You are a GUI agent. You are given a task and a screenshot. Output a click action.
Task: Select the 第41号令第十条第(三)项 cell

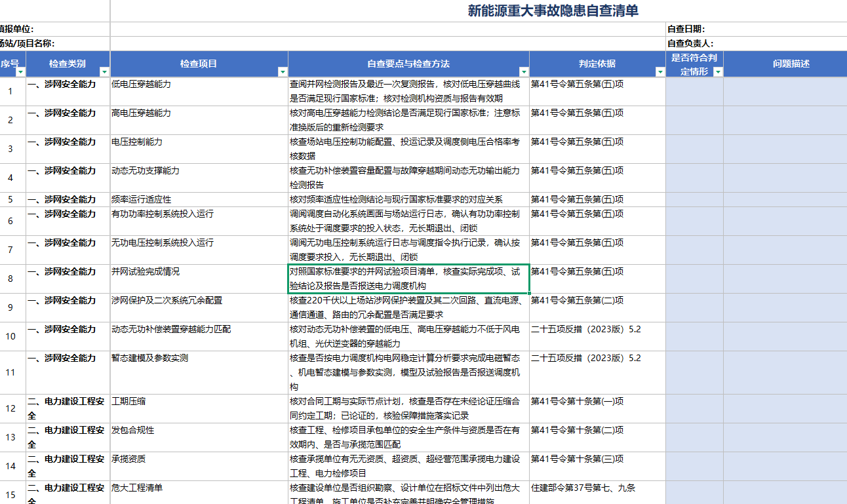pyautogui.click(x=597, y=466)
